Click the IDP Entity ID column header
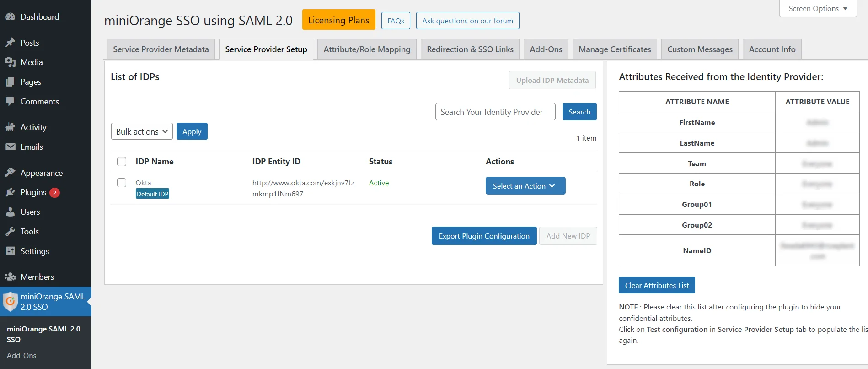 pos(276,162)
